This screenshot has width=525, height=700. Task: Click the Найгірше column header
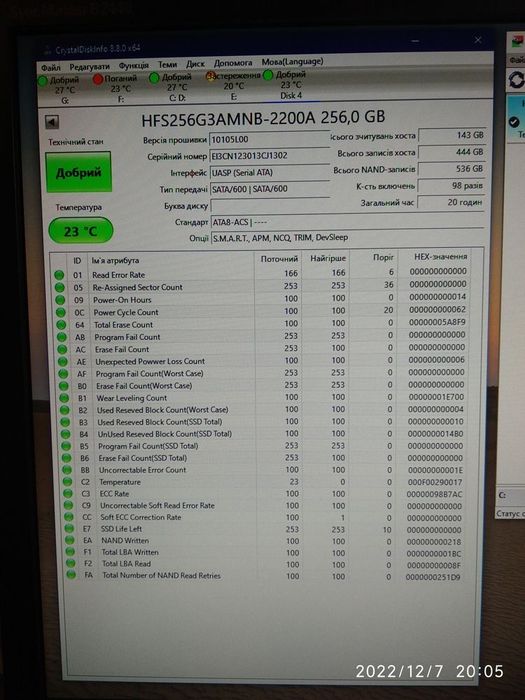point(328,258)
